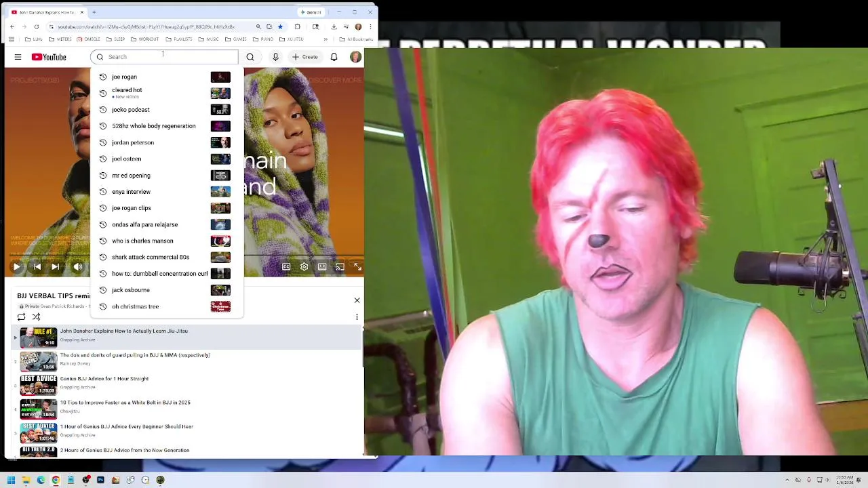
Task: Choose 'how to: dumbbell concentration curl' suggestion
Action: (167, 274)
